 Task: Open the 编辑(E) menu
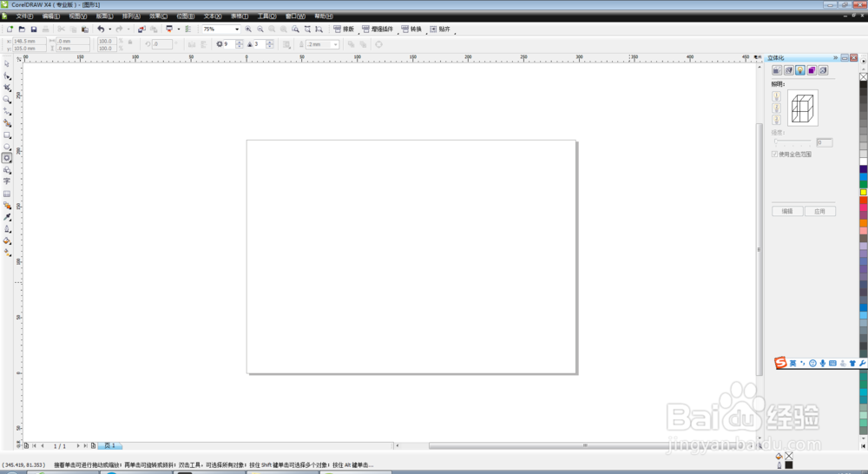[x=51, y=16]
